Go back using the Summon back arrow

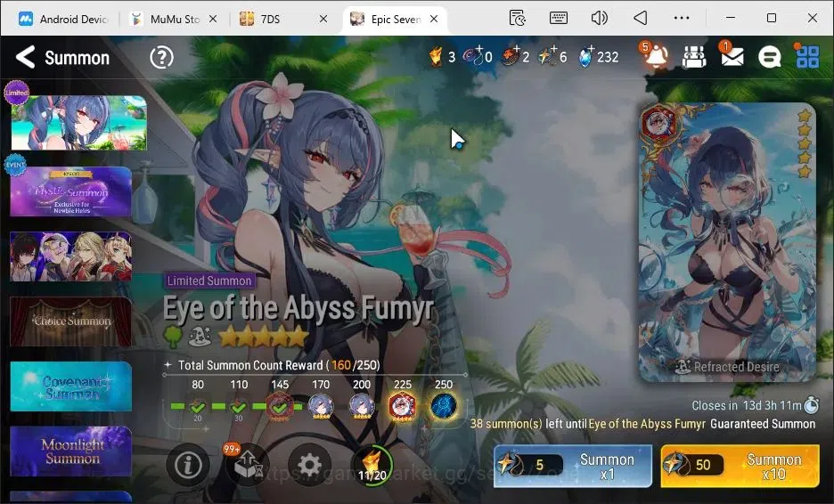(x=25, y=57)
